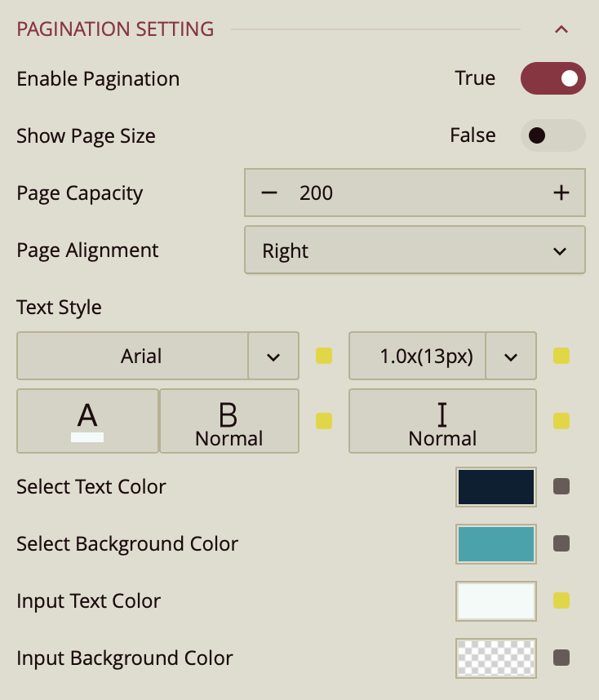Turn on Show Page Size toggle
The width and height of the screenshot is (599, 700).
pyautogui.click(x=552, y=135)
